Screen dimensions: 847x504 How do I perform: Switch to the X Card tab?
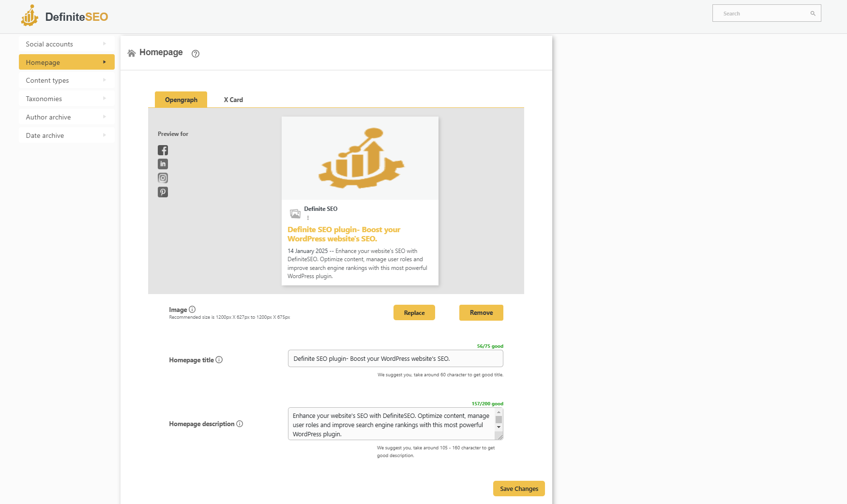233,100
